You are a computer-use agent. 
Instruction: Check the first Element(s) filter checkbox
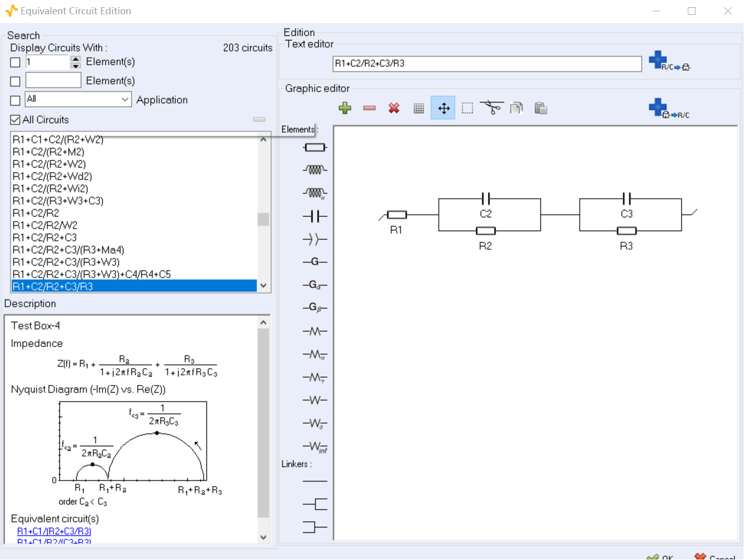tap(15, 62)
